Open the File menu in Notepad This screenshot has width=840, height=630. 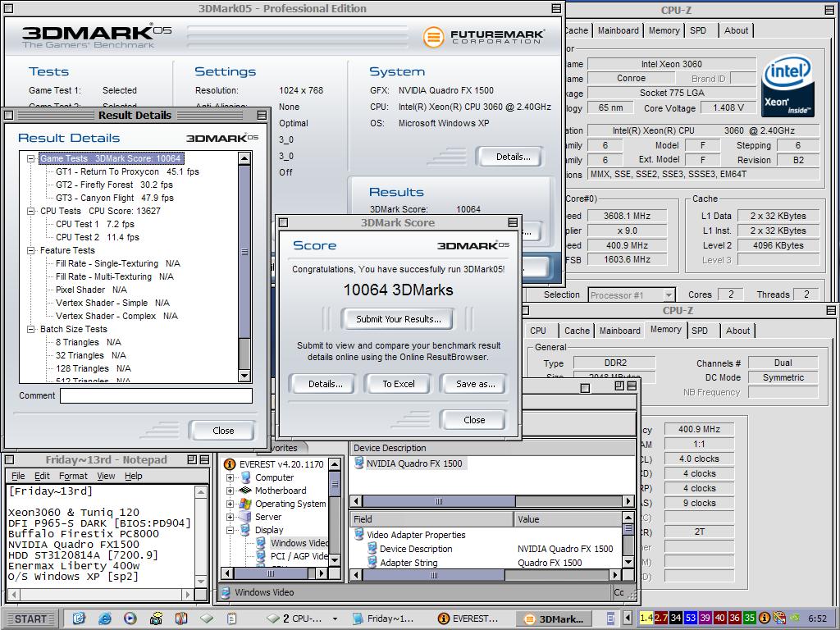tap(18, 476)
